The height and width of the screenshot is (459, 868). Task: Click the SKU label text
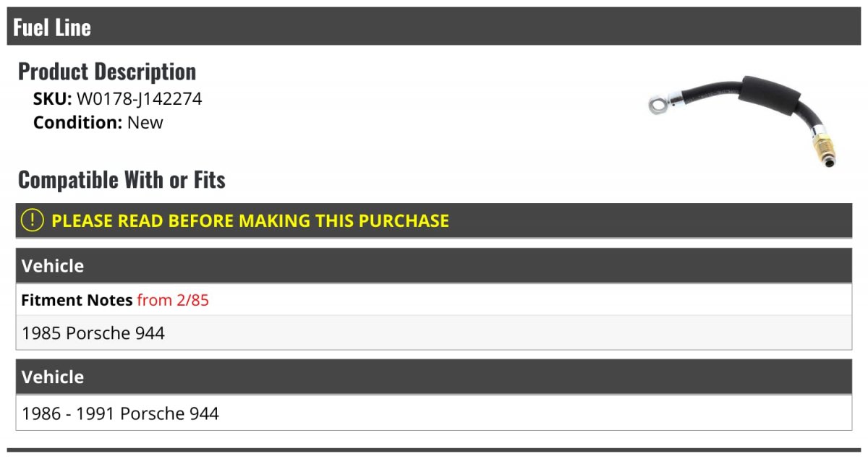point(53,99)
